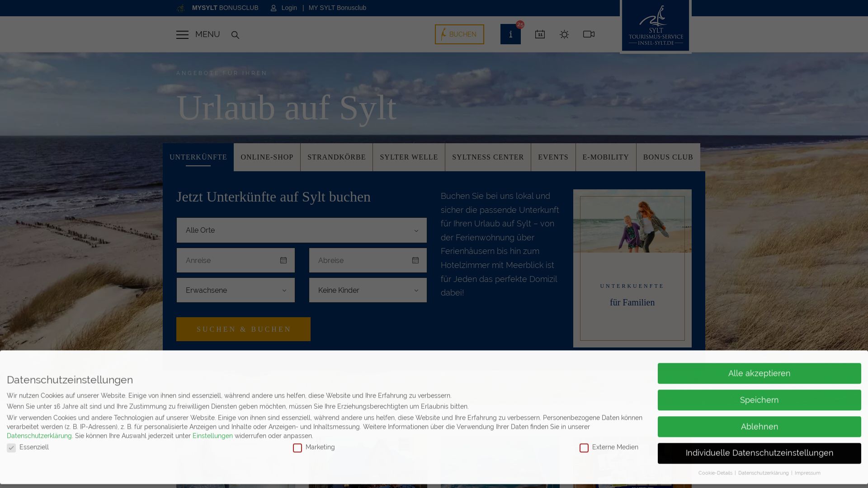Select the Unterkünfte tab

(x=198, y=157)
